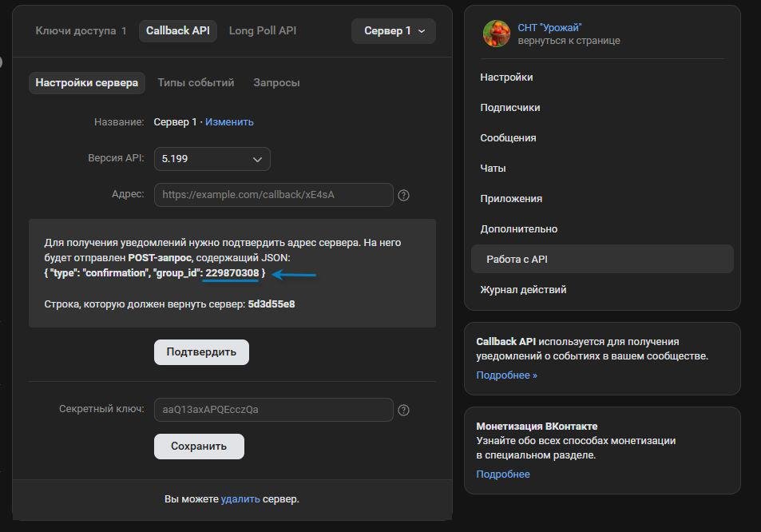
Task: Open Подробнее link about Callback API
Action: [x=506, y=375]
